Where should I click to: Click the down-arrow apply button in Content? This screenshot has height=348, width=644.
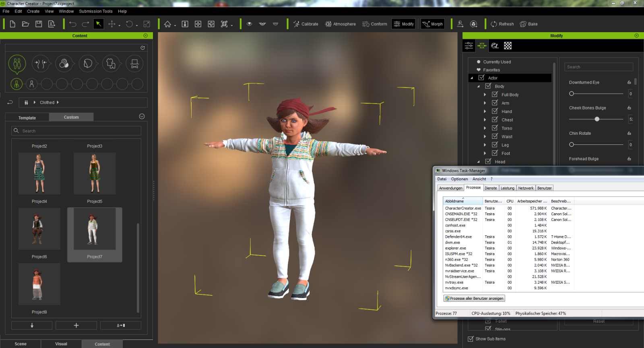[x=32, y=325]
